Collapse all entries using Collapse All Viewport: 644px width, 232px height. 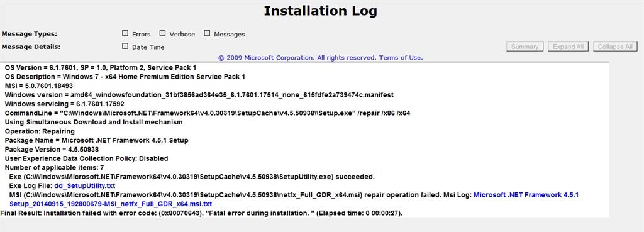pyautogui.click(x=615, y=47)
